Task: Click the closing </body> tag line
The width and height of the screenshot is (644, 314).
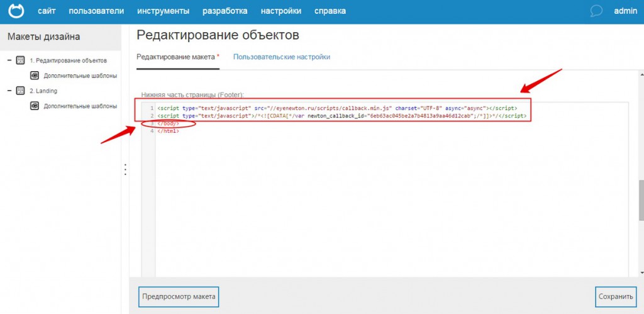Action: point(168,124)
